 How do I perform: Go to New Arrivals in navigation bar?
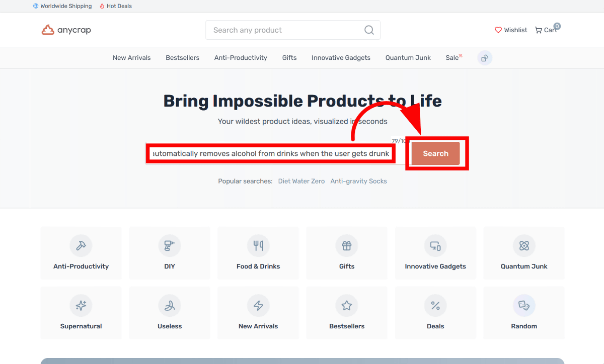point(131,58)
